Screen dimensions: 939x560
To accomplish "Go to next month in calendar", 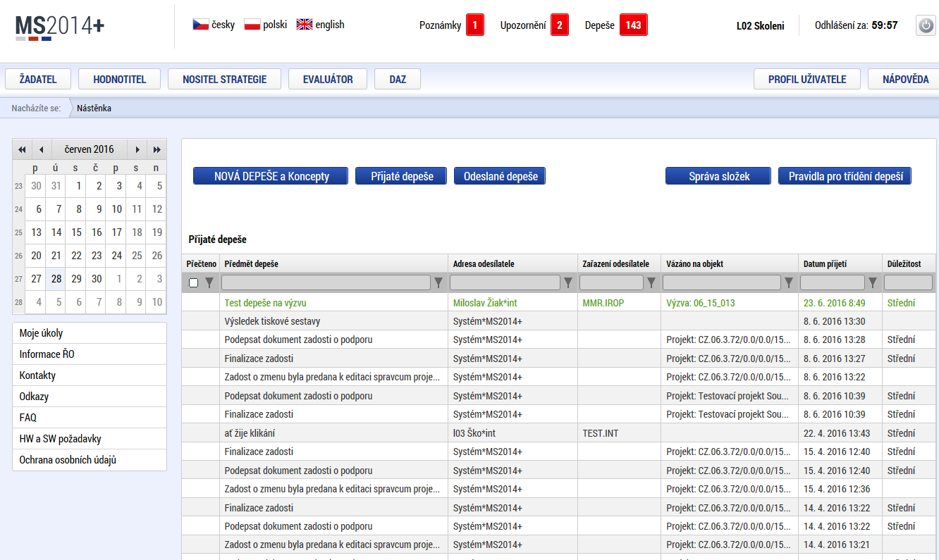I will click(x=137, y=149).
